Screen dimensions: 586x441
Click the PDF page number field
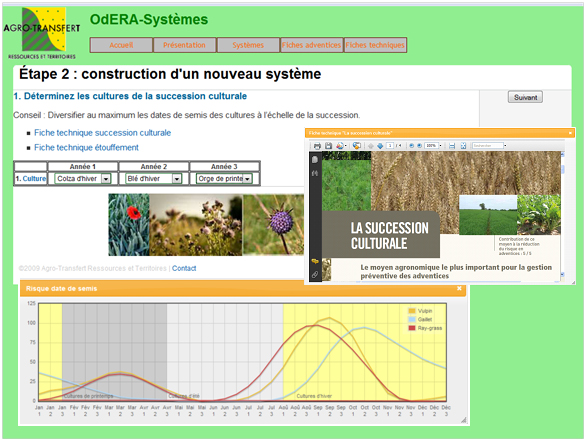click(390, 146)
